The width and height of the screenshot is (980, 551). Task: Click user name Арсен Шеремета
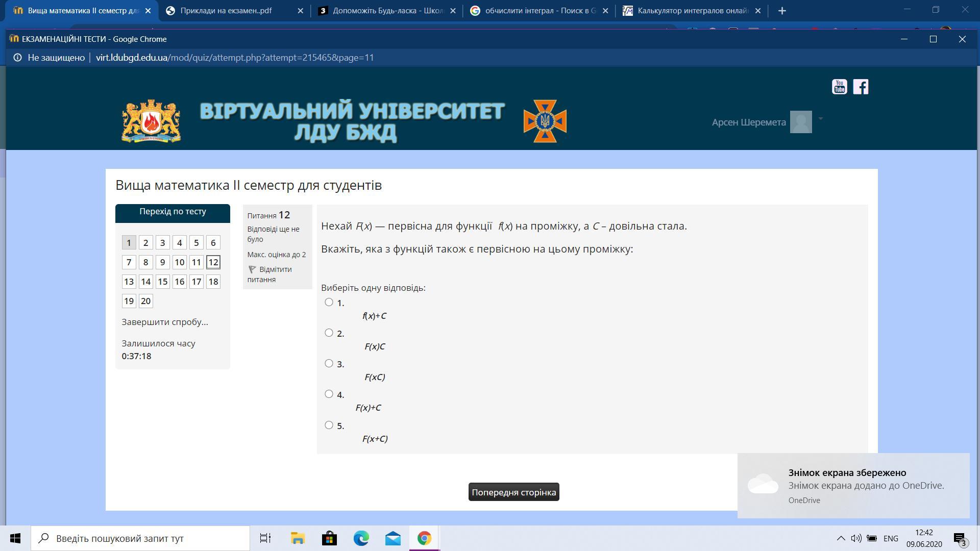[x=749, y=122]
